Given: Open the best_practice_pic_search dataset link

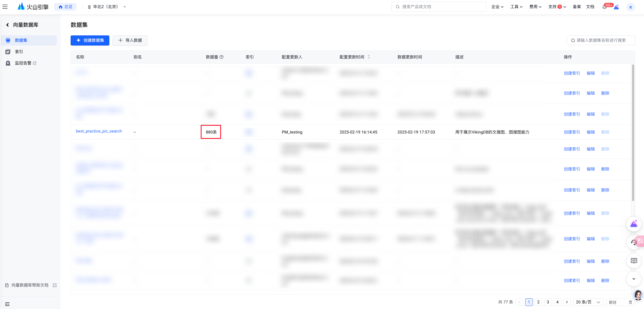Looking at the screenshot, I should point(99,131).
